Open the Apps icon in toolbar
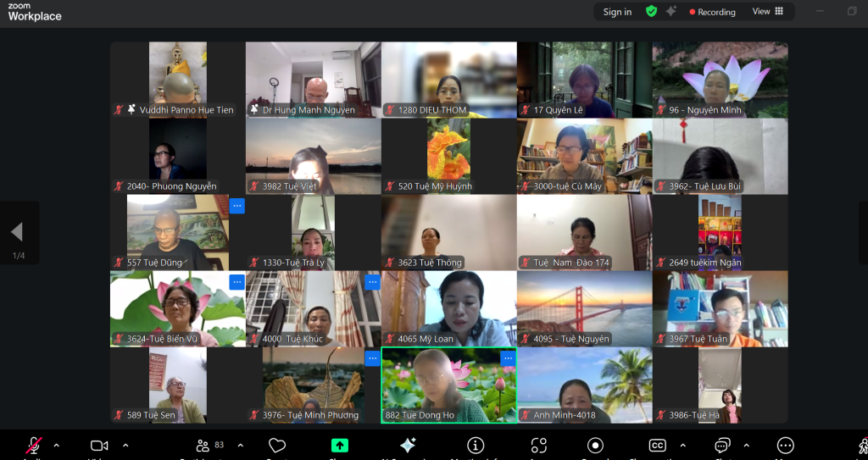The height and width of the screenshot is (460, 868). [538, 446]
